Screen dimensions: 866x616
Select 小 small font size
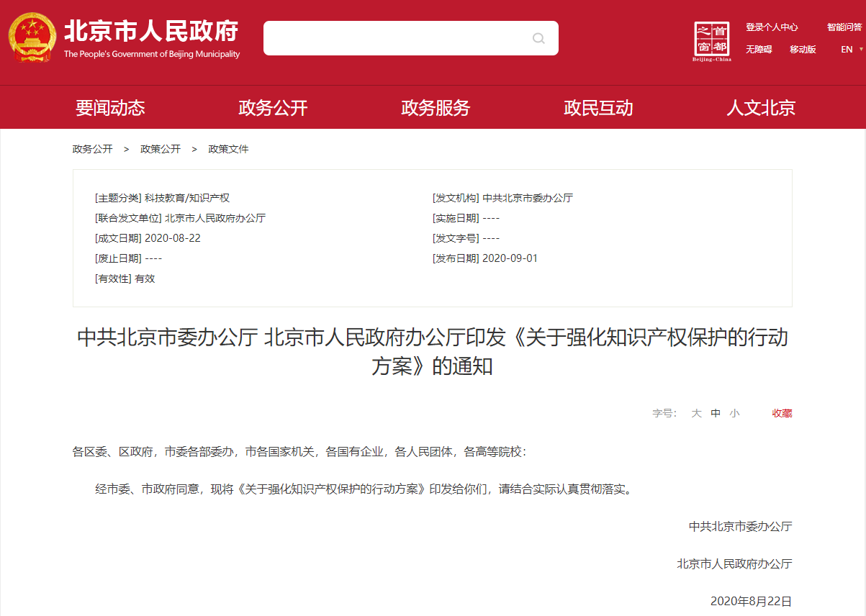click(x=734, y=413)
